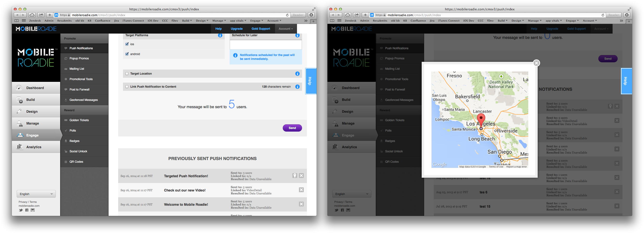Click Terms link in left window footer
This screenshot has width=644, height=233.
click(x=33, y=202)
